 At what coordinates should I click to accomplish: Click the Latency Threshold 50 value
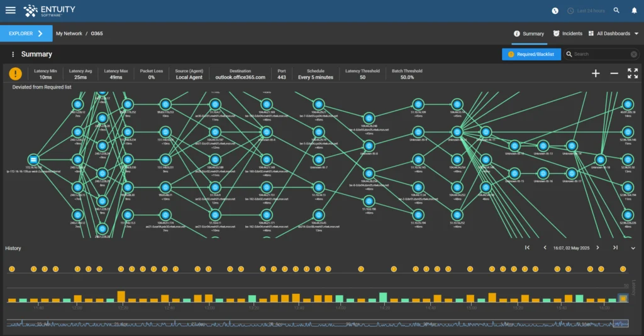point(363,77)
